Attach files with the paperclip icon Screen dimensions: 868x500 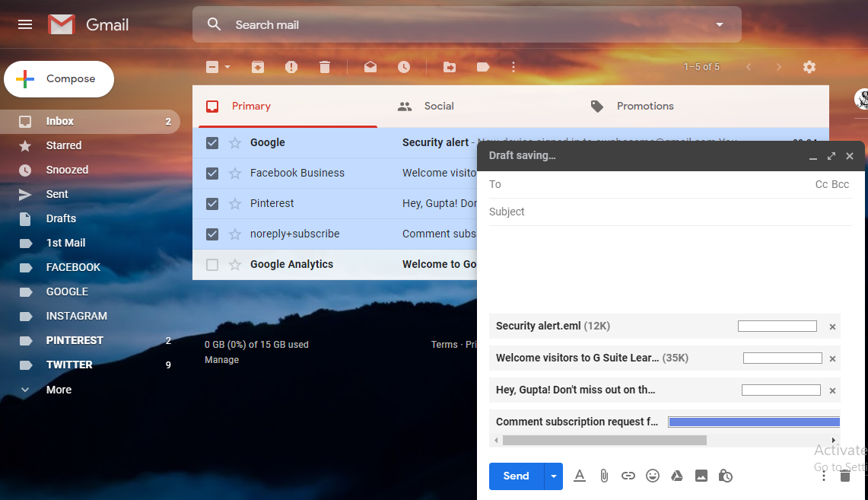coord(604,476)
